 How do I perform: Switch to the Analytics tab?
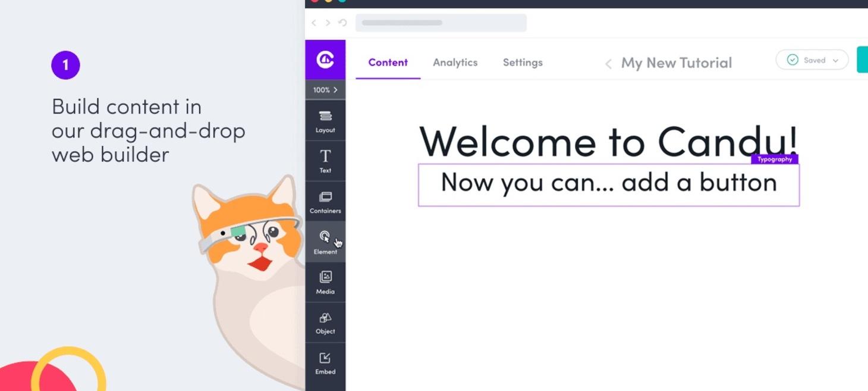click(x=455, y=62)
